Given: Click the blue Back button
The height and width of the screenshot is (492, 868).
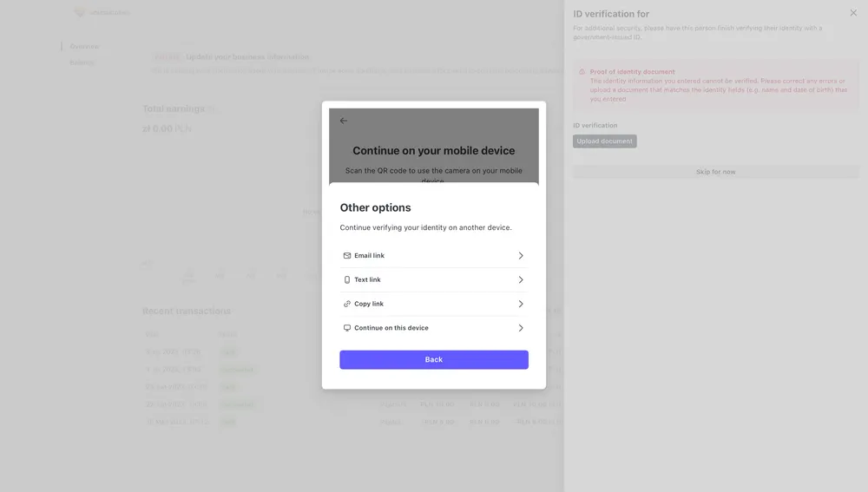Looking at the screenshot, I should point(434,360).
